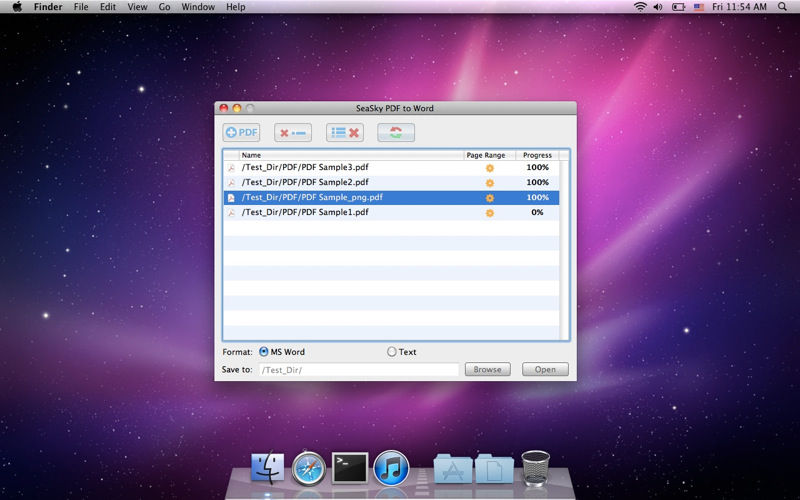Click the 0% progress of Sample1.pdf
The image size is (800, 500).
click(537, 212)
